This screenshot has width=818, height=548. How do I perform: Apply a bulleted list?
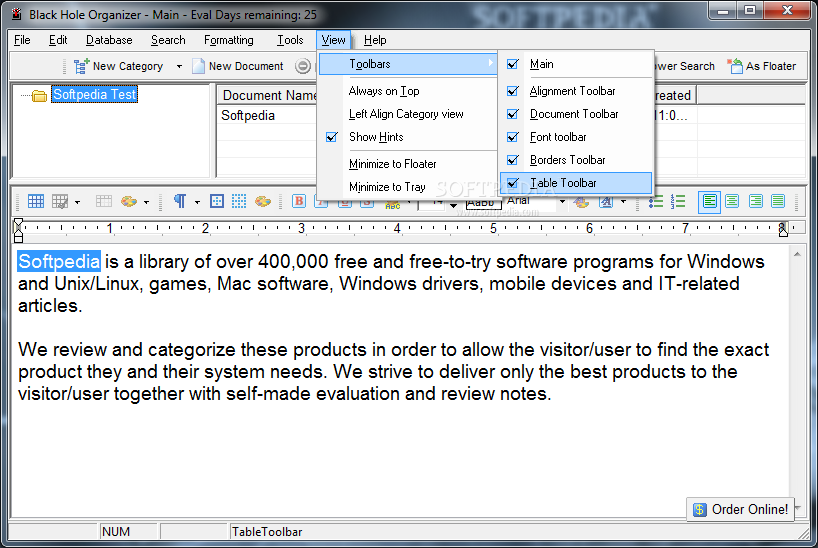tap(656, 201)
